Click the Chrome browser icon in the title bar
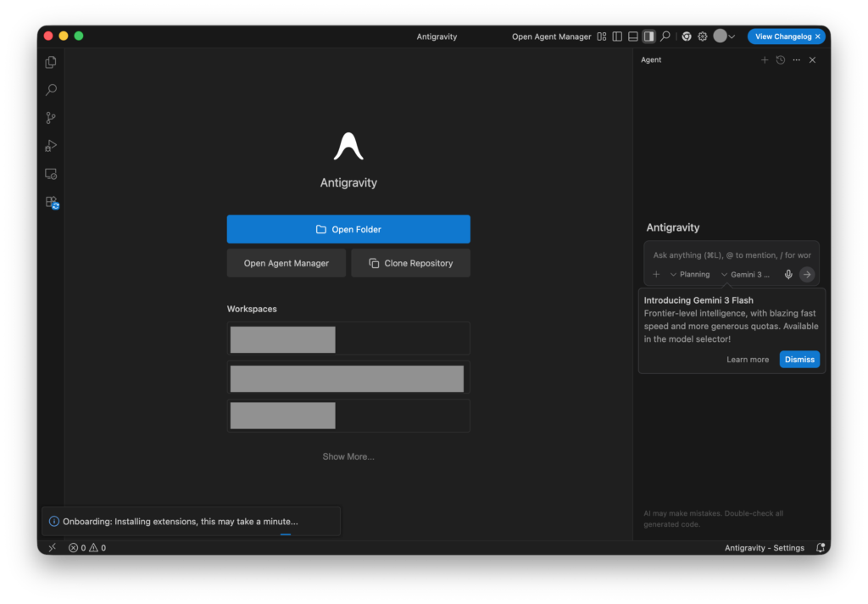The height and width of the screenshot is (604, 868). click(x=687, y=36)
